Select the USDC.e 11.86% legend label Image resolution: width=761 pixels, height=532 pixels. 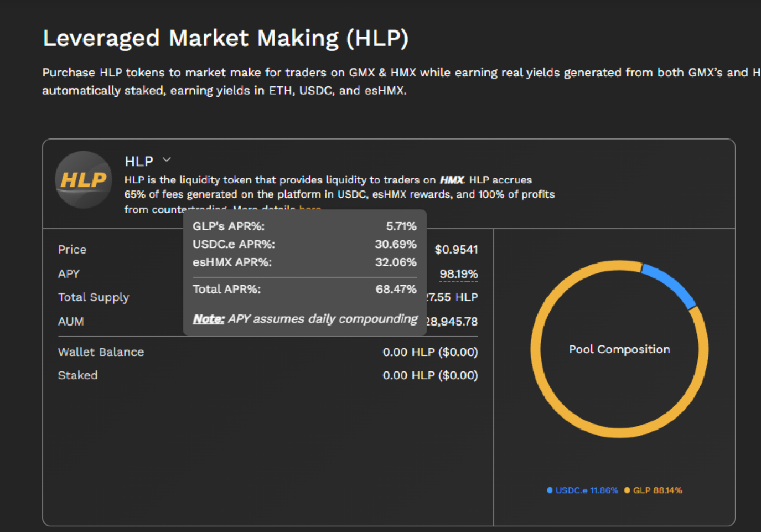[x=586, y=490]
